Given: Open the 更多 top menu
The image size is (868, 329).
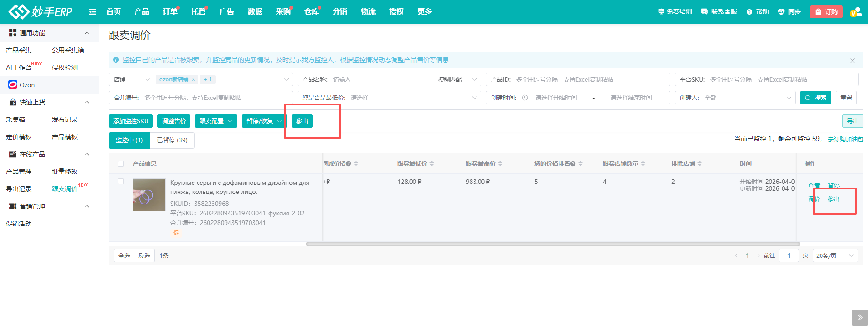Looking at the screenshot, I should [425, 12].
